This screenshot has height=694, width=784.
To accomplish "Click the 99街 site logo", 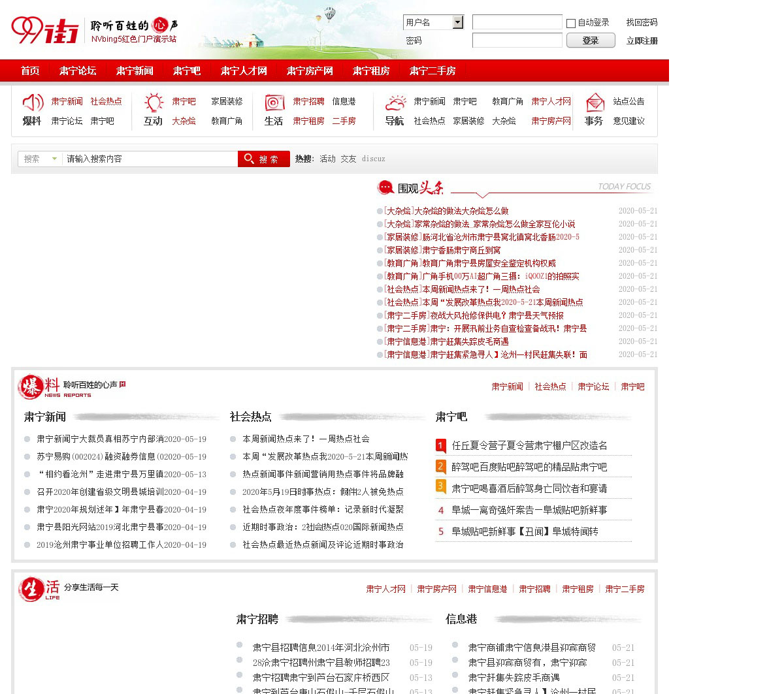I will pyautogui.click(x=44, y=30).
